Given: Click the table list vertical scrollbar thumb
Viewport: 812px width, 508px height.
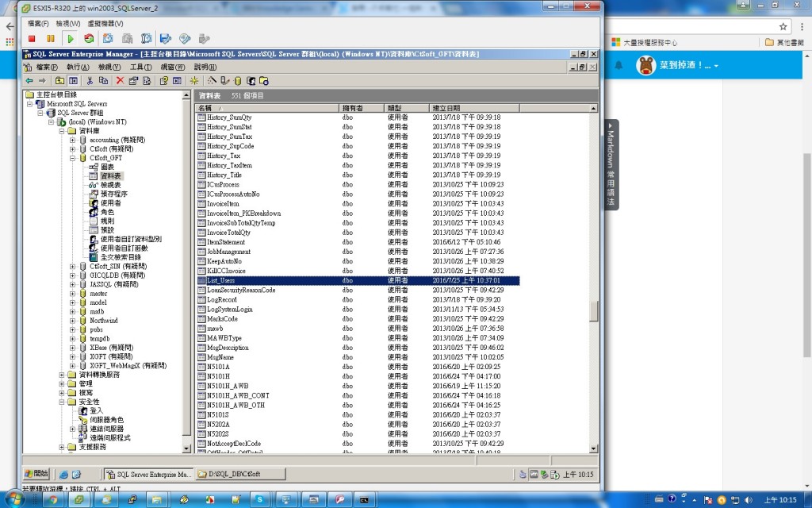Looking at the screenshot, I should pyautogui.click(x=593, y=311).
